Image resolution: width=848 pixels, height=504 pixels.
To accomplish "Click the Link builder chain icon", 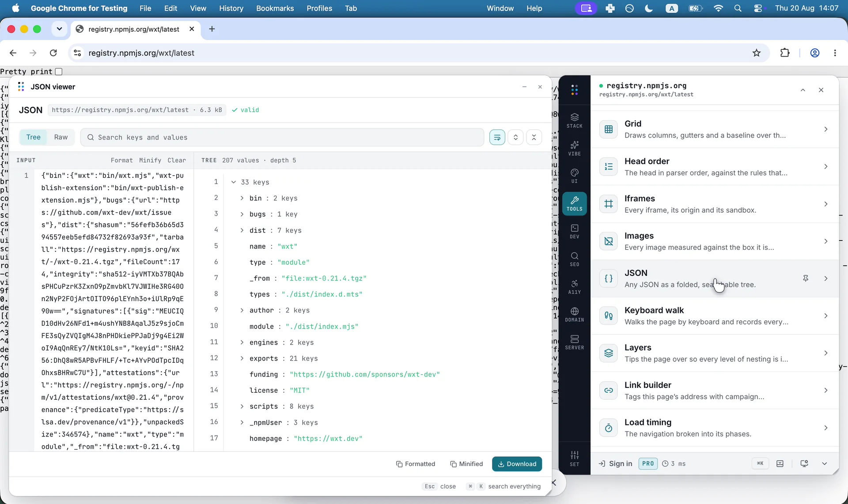I will point(608,390).
